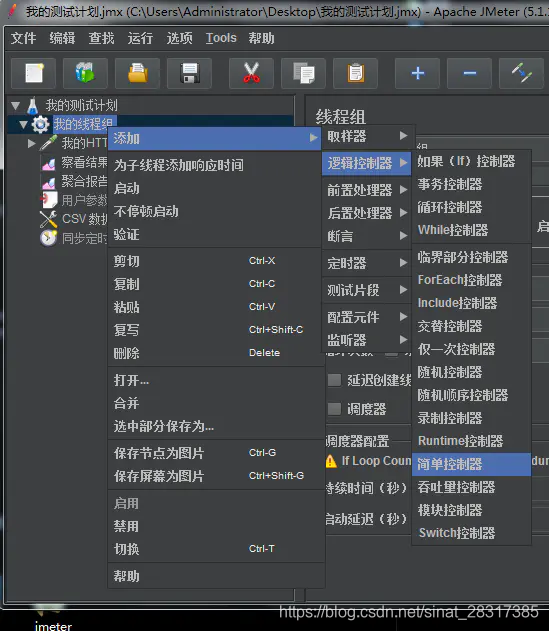Click the Toggle toolbar icon
The image size is (549, 631).
522,73
